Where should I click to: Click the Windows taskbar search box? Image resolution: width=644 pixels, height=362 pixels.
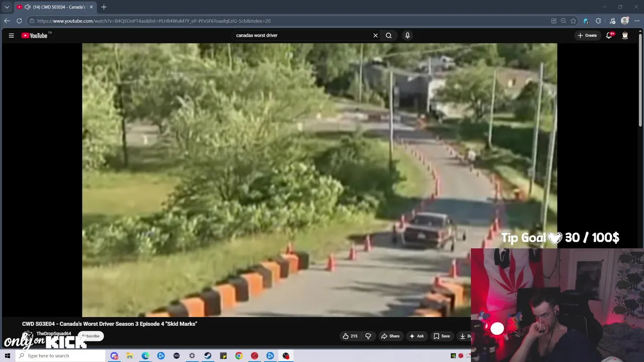[x=60, y=355]
